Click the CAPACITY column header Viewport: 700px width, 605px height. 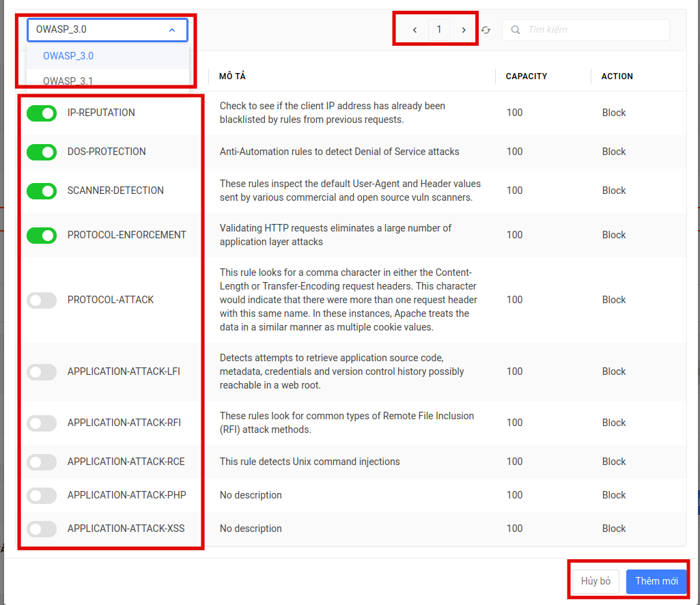tap(527, 76)
